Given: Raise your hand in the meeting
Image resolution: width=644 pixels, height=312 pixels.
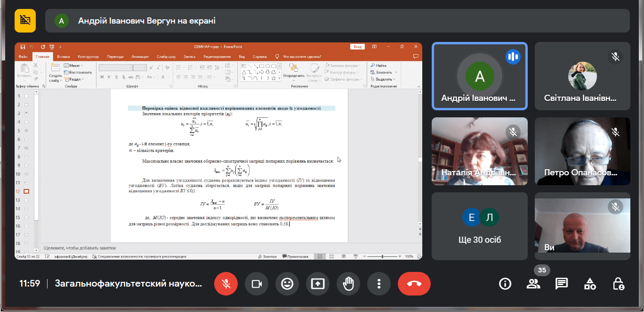Looking at the screenshot, I should [x=348, y=284].
